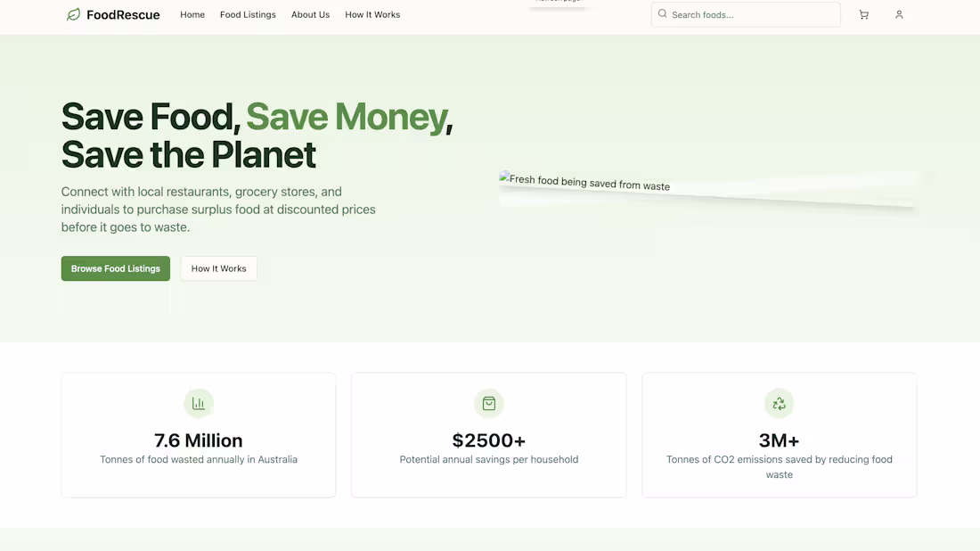Navigate to Home in the top menu
This screenshot has height=551, width=980.
pyautogui.click(x=192, y=14)
